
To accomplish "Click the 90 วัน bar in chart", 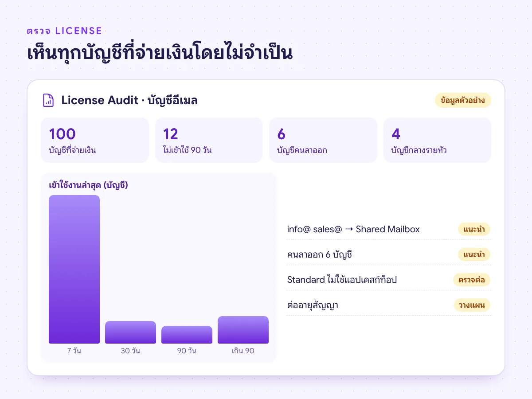I will click(187, 335).
